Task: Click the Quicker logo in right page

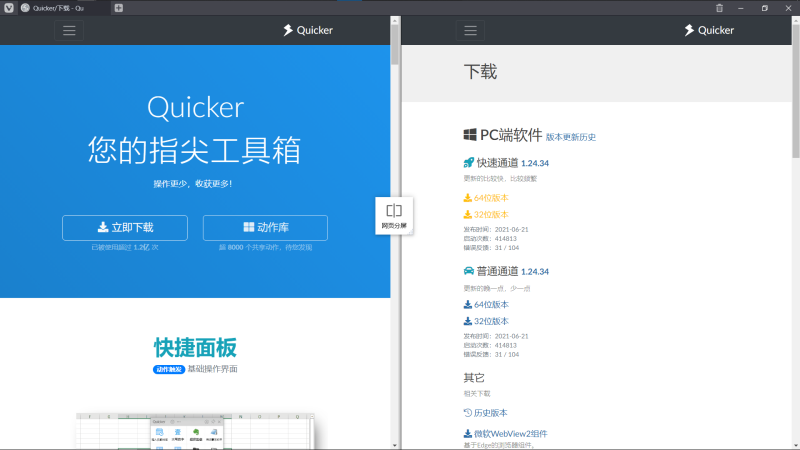Action: click(709, 30)
